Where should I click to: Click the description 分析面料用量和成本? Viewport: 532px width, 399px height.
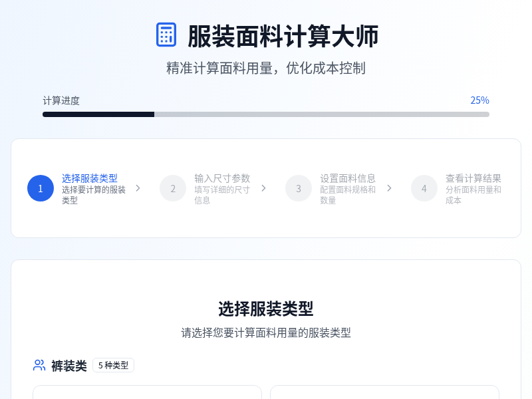(473, 195)
